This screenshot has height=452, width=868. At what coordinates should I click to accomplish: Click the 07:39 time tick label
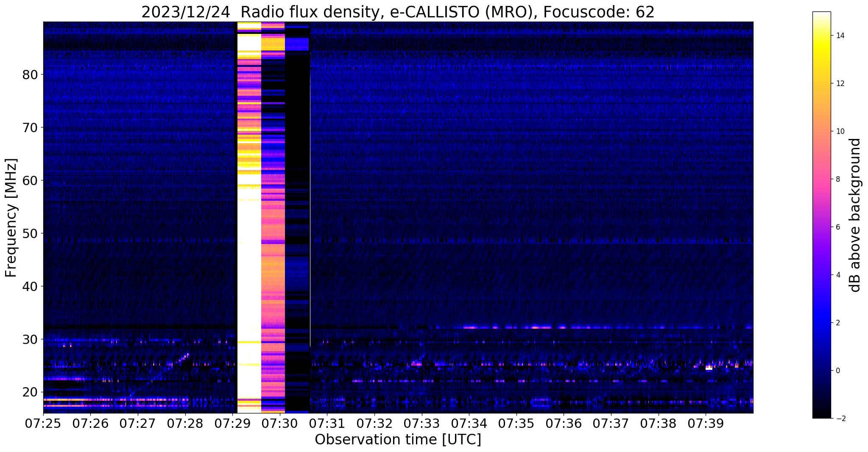click(705, 423)
